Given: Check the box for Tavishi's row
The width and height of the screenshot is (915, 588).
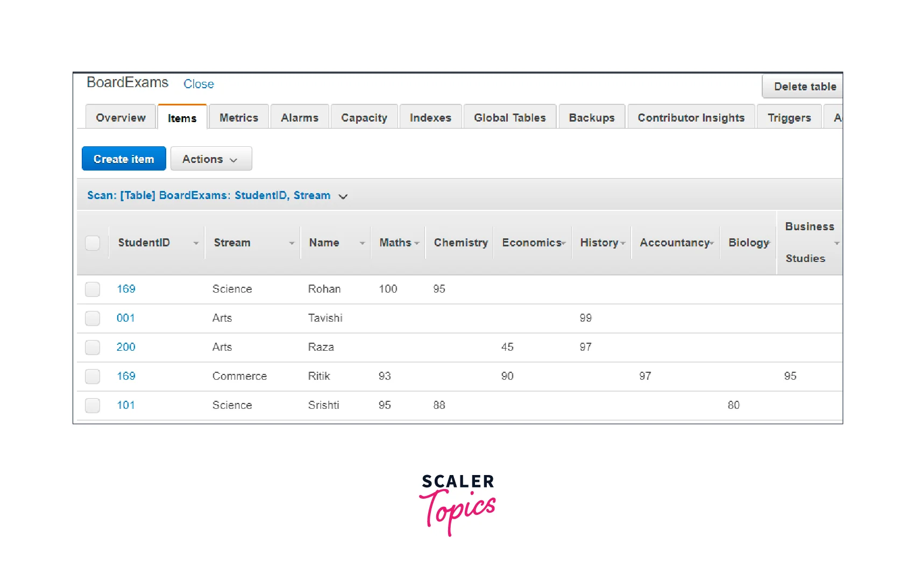Looking at the screenshot, I should pyautogui.click(x=93, y=318).
